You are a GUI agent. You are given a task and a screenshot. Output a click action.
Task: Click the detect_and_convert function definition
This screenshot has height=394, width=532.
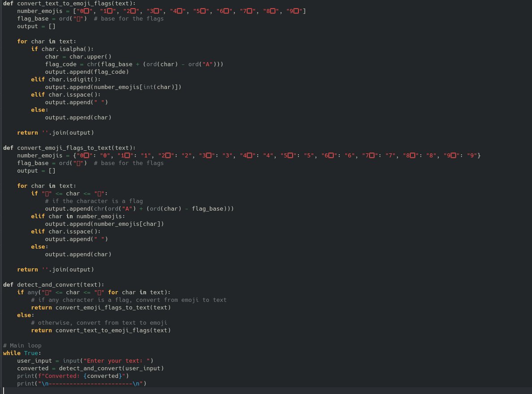pyautogui.click(x=54, y=284)
